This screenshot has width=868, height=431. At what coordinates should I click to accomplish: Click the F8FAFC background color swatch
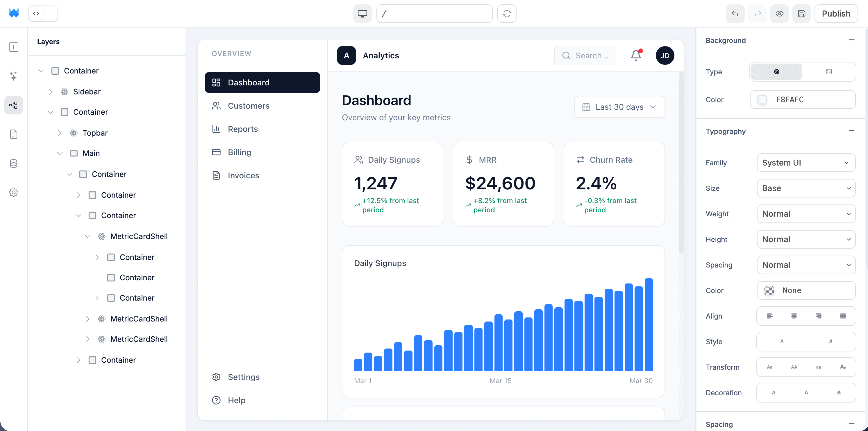pos(762,99)
